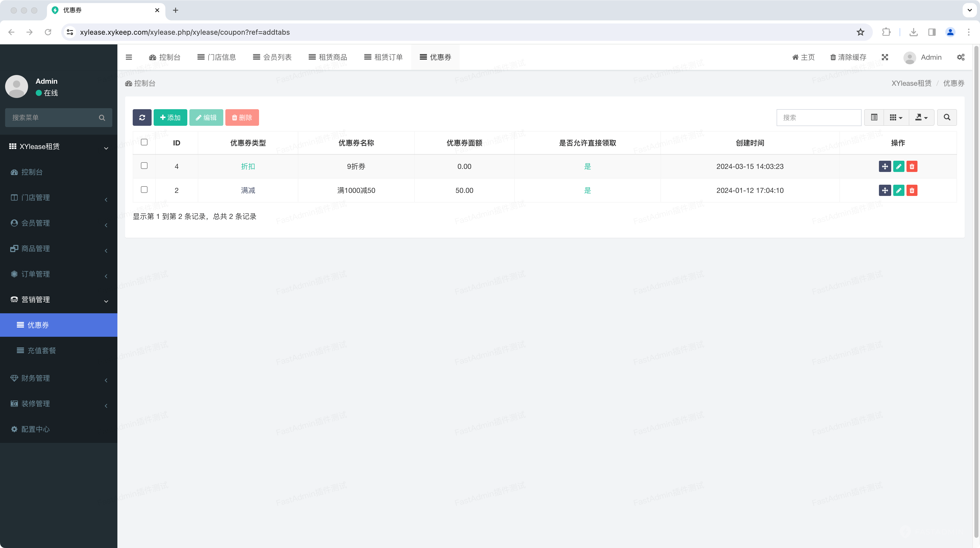Image resolution: width=980 pixels, height=548 pixels.
Task: Open the settings gears icon
Action: click(961, 57)
